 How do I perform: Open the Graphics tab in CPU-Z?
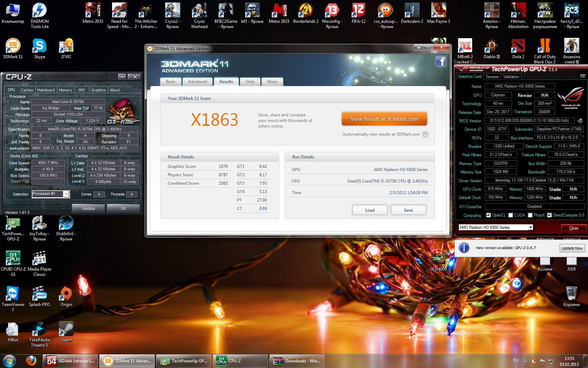point(98,90)
